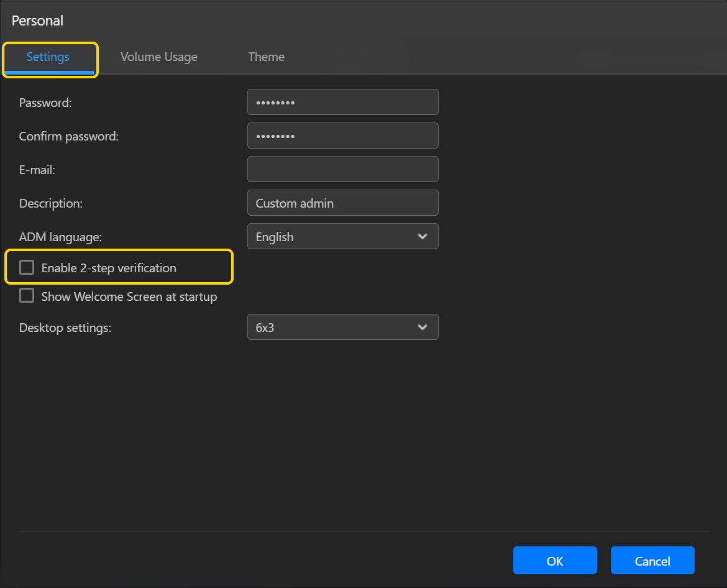Viewport: 727px width, 588px height.
Task: Open the Theme tab
Action: (266, 57)
